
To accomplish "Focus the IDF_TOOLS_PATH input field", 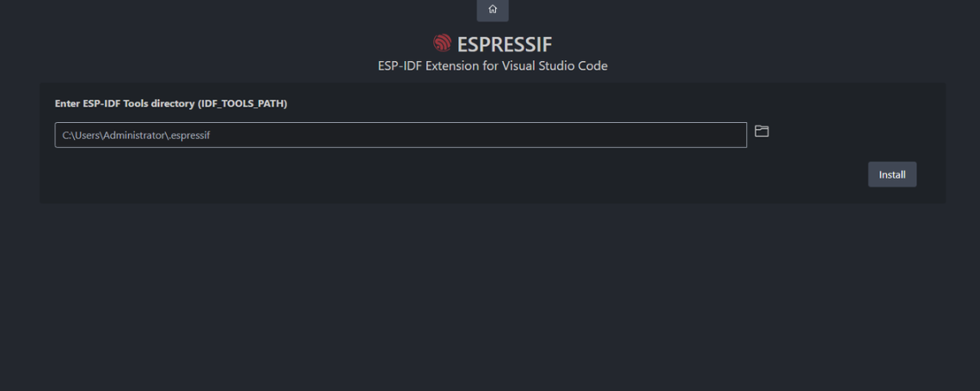I will 400,135.
